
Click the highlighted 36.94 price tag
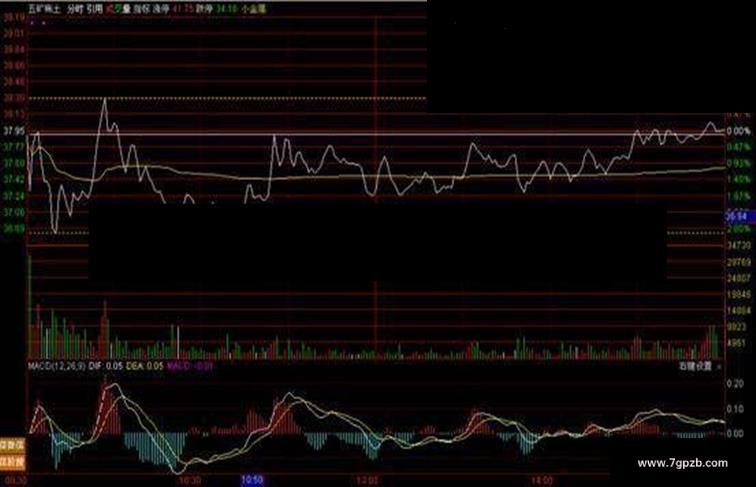739,216
